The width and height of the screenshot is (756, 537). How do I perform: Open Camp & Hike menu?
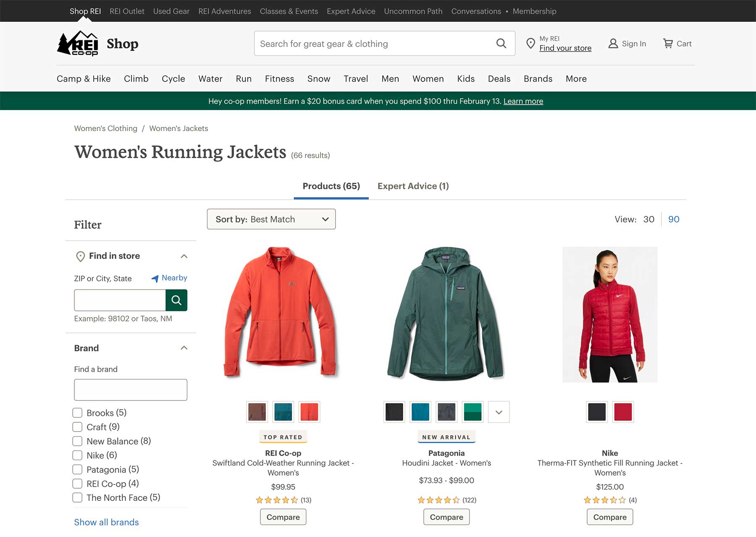tap(84, 79)
